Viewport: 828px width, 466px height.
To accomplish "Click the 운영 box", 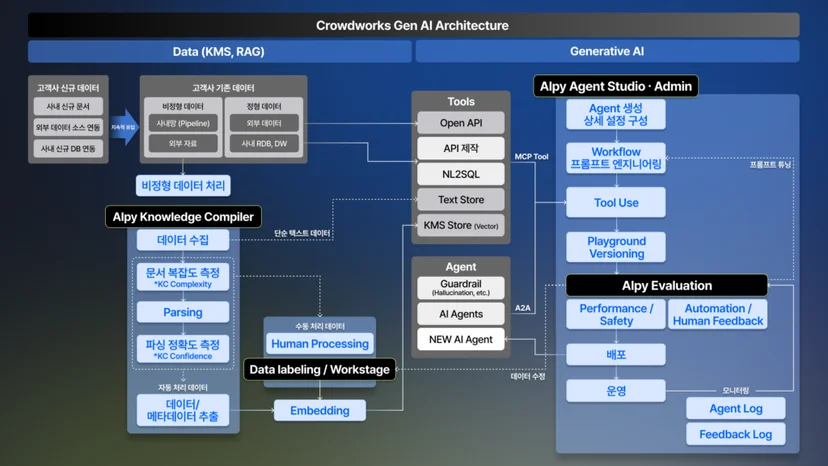I will click(616, 391).
